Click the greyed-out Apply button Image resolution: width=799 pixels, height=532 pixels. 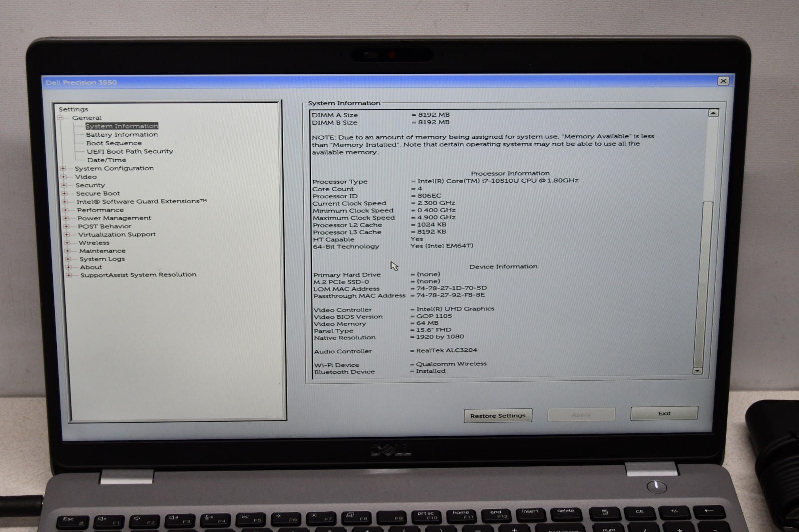point(581,415)
